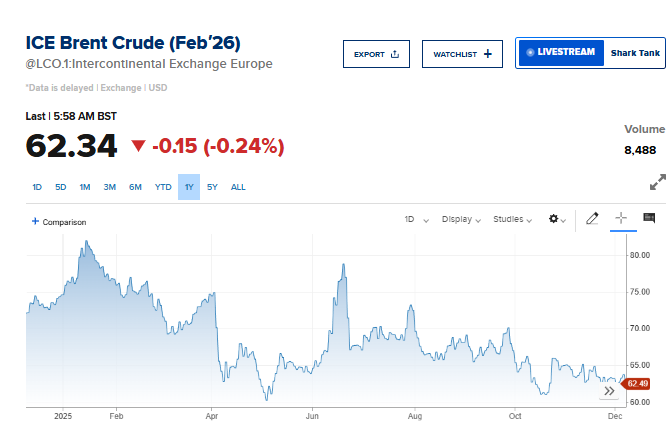Open the Studies dropdown
The image size is (666, 422).
pos(513,219)
